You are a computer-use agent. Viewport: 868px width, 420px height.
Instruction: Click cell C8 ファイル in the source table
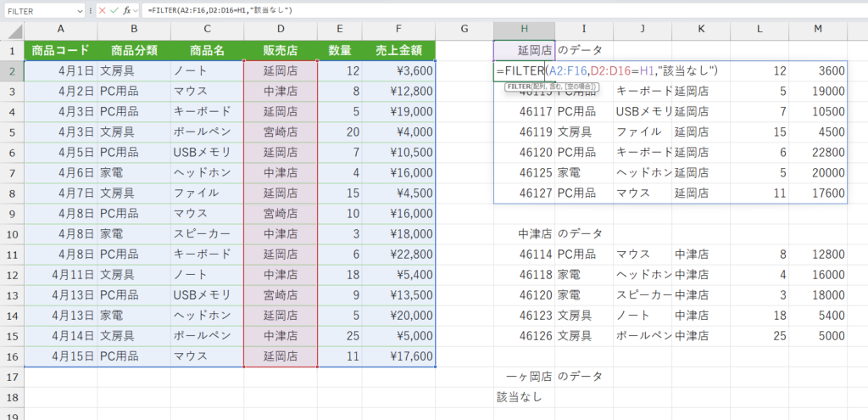[x=207, y=193]
